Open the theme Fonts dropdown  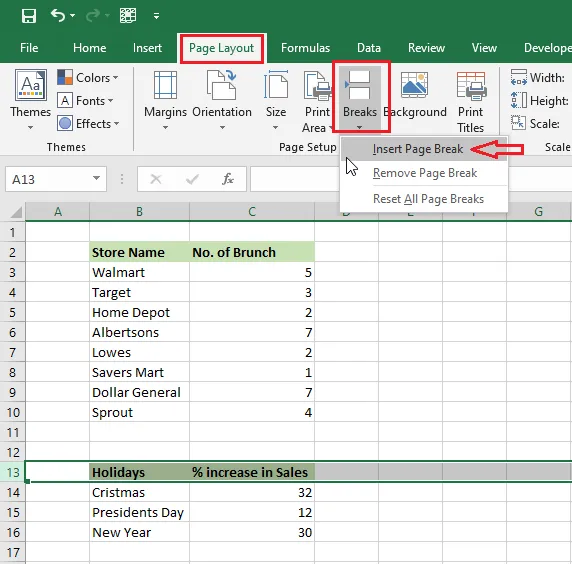coord(85,100)
